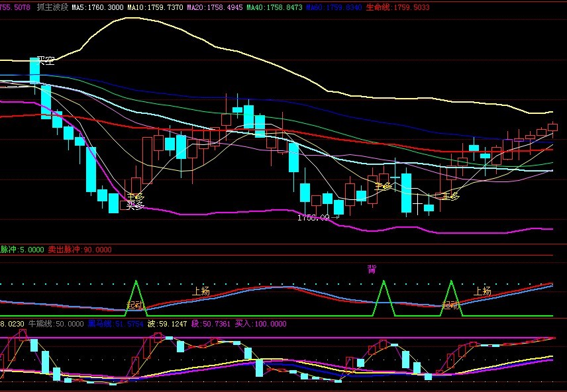Click the MA20:1758.4945 value
Screen dimensions: 567x392
[x=215, y=7]
